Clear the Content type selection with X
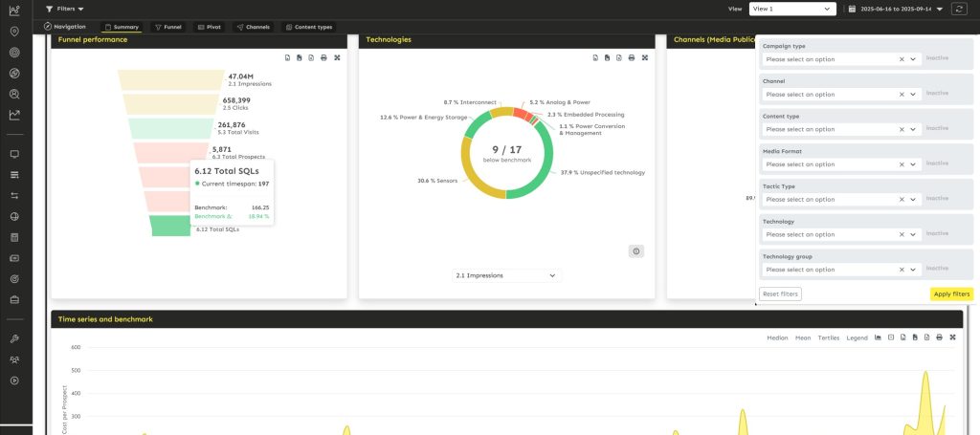980x435 pixels. 902,129
